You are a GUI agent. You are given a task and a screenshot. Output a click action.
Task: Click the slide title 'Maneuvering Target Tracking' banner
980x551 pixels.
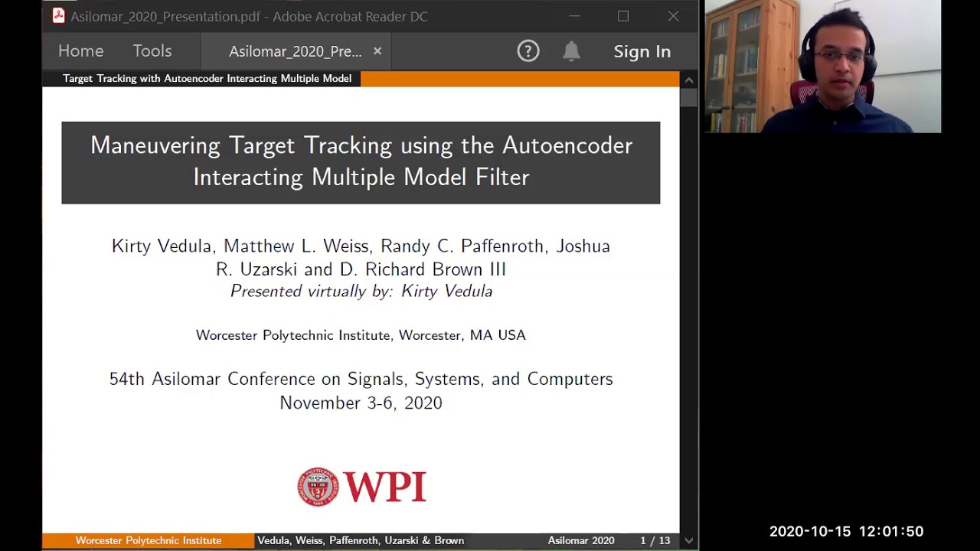pos(361,162)
